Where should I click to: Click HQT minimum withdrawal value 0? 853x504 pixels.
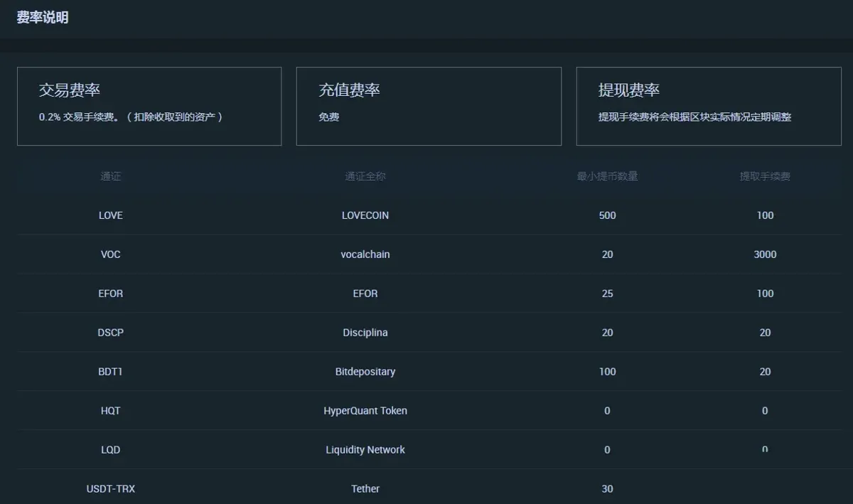tap(607, 411)
